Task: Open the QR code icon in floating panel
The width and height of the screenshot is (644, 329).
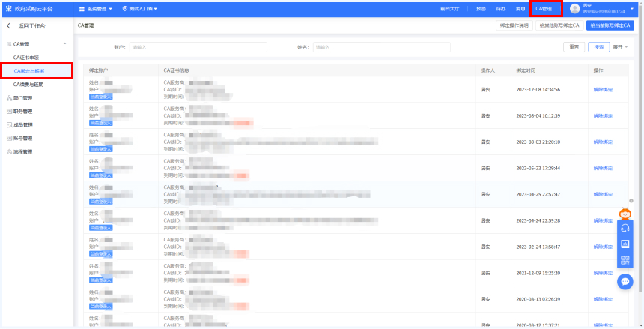Action: 625,259
